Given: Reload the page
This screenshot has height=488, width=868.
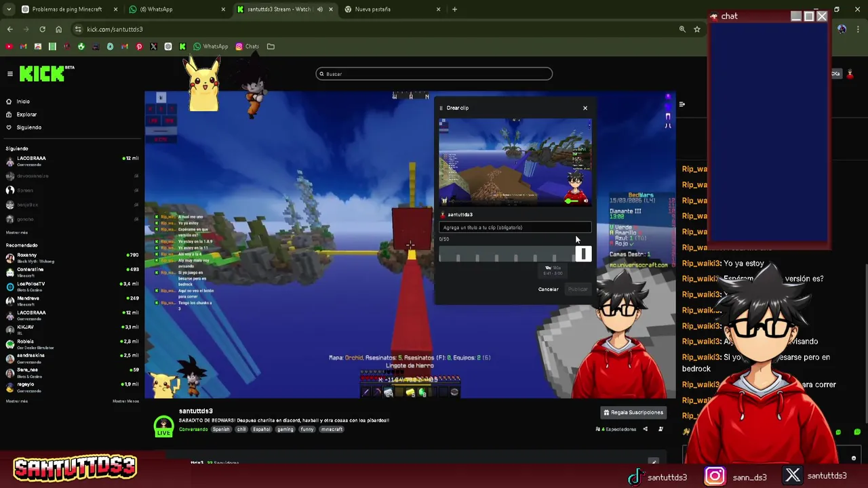Looking at the screenshot, I should (42, 29).
